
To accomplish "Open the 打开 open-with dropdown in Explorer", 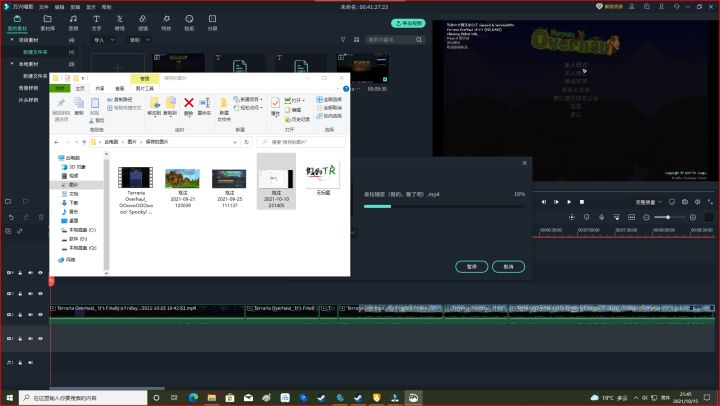I will [x=295, y=100].
